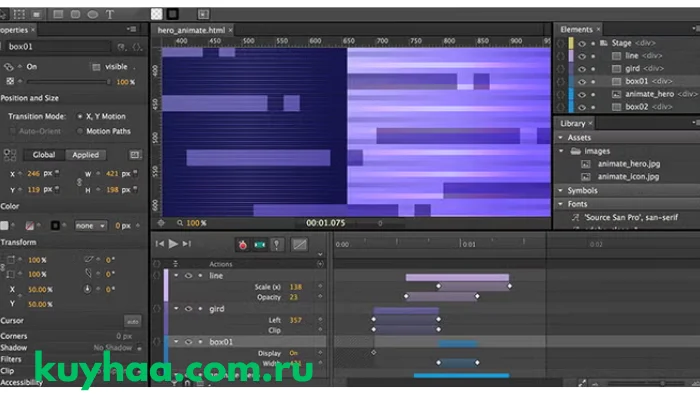Click the Cursor auto button
Viewport: 700px width, 394px height.
point(133,321)
